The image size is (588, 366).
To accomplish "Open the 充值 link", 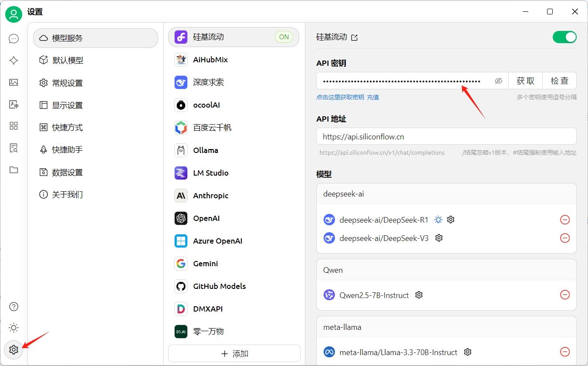I will [373, 97].
